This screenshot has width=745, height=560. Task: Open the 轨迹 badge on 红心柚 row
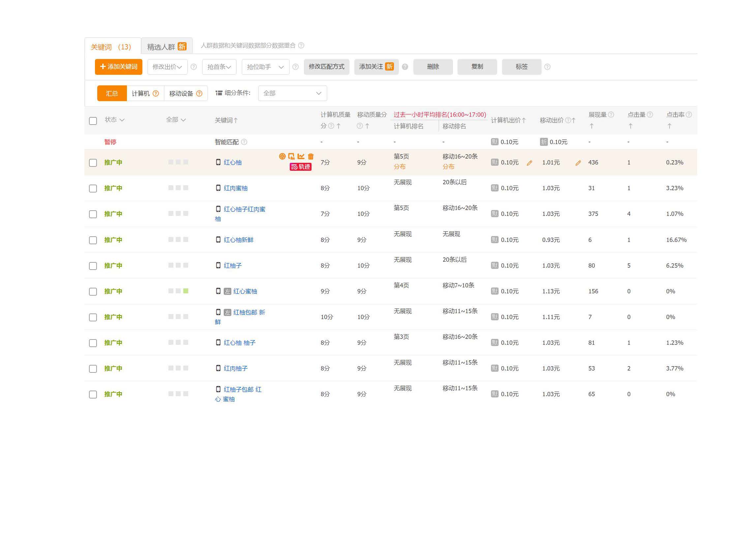click(300, 167)
